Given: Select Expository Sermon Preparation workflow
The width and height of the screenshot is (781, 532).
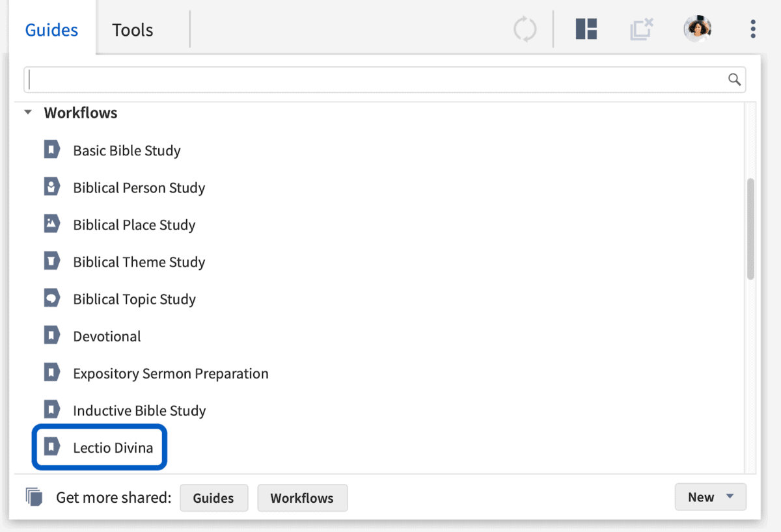Looking at the screenshot, I should [x=171, y=373].
